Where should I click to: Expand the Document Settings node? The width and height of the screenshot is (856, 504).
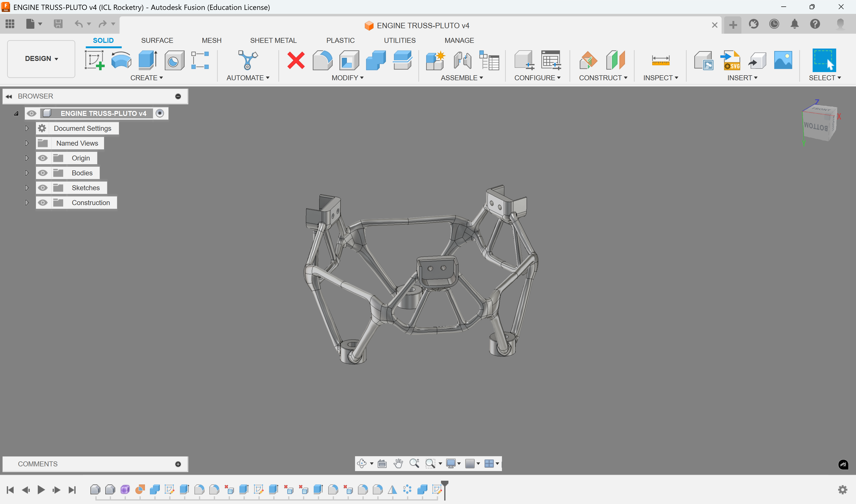pos(27,128)
